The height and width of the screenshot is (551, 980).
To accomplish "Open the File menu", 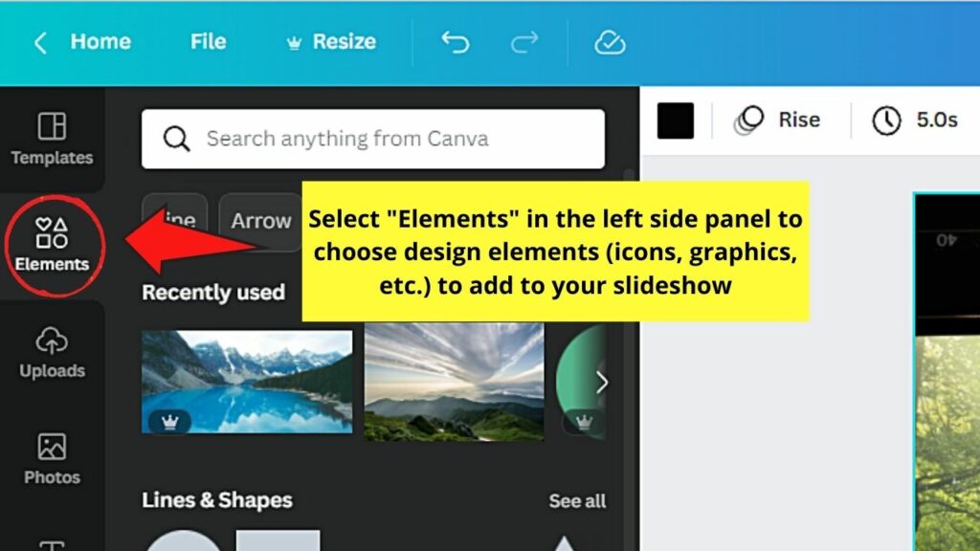I will point(207,42).
